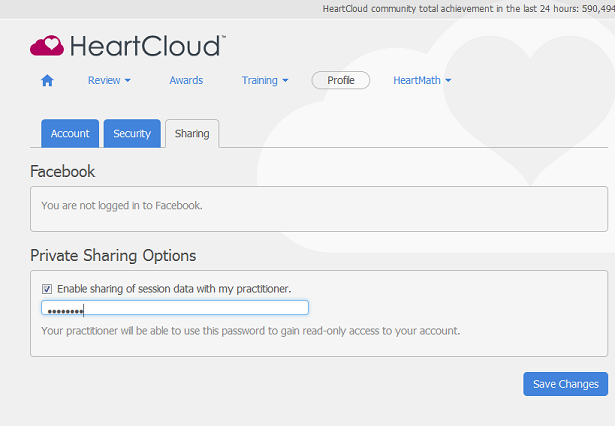Screen dimensions: 615x426
Task: Select the Profile nav item
Action: 341,80
